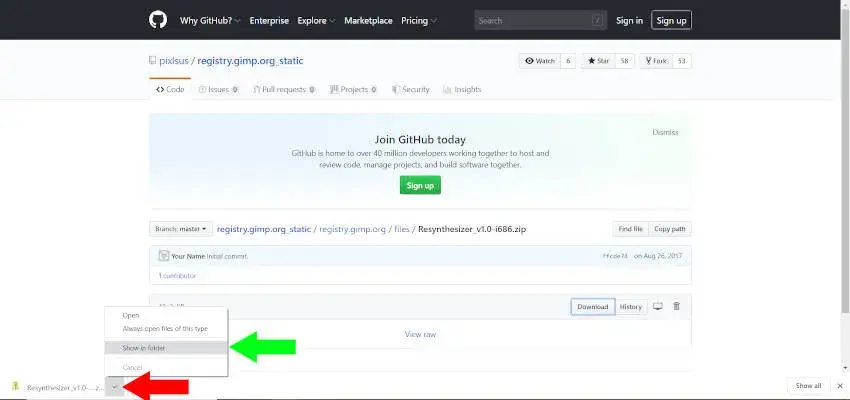Switch to the Projects tab
This screenshot has width=850, height=400.
[353, 89]
